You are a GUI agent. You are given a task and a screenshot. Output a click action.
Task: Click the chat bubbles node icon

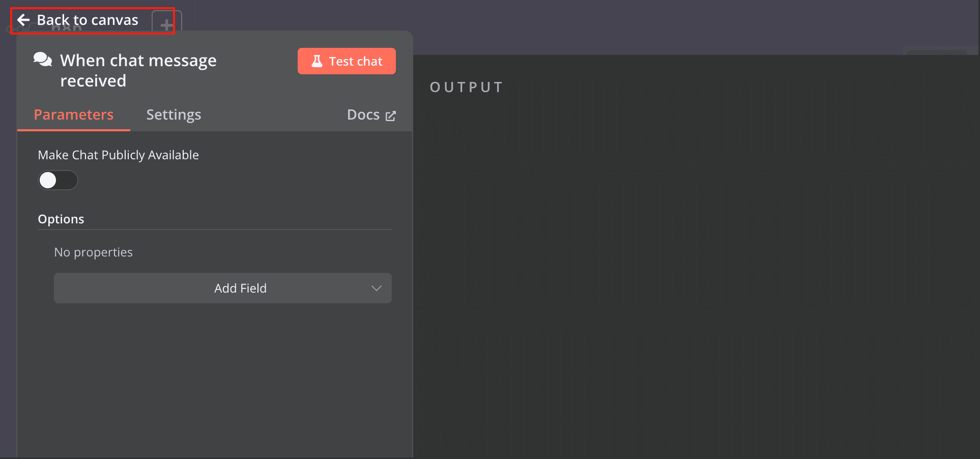pos(43,60)
